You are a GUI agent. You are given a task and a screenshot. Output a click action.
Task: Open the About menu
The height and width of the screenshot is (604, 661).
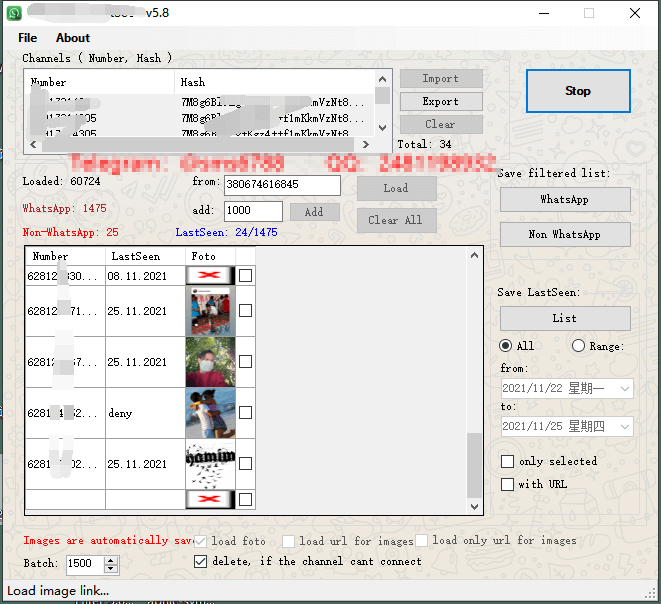tap(73, 38)
